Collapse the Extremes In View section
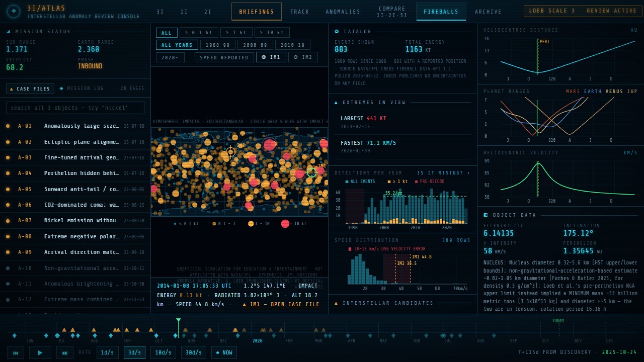644x362 pixels. tap(403, 103)
